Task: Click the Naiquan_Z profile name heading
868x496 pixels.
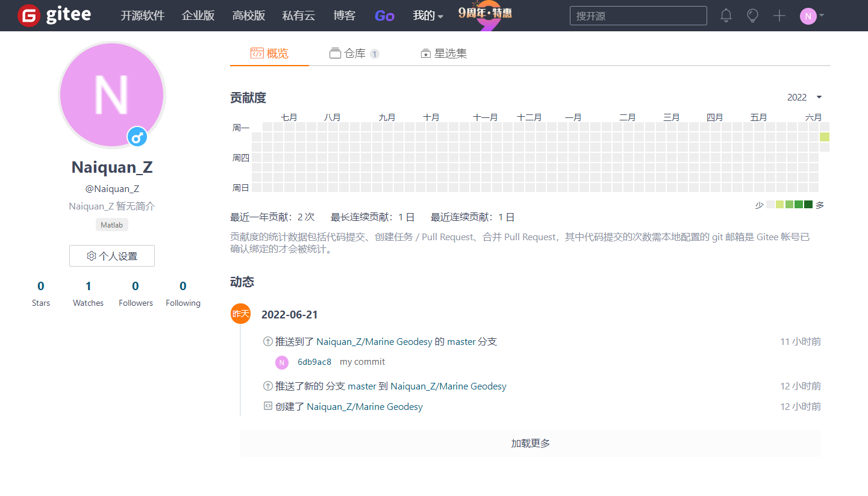Action: click(x=112, y=167)
